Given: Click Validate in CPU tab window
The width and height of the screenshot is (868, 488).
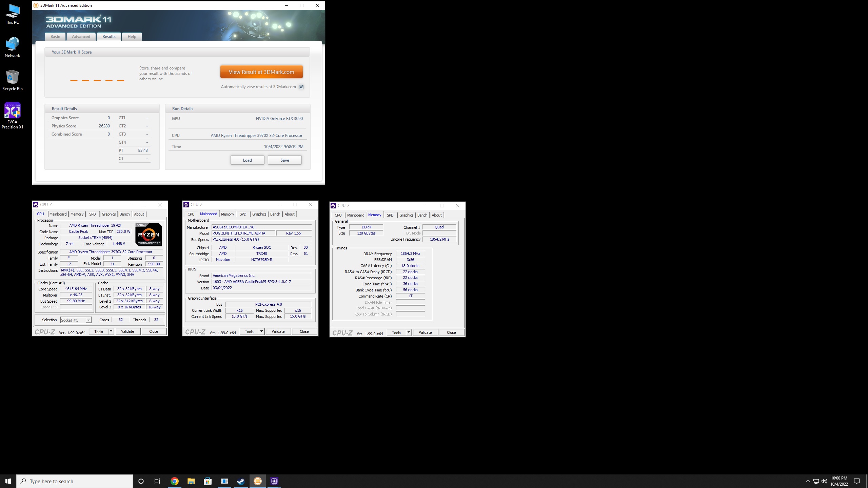Looking at the screenshot, I should tap(127, 331).
